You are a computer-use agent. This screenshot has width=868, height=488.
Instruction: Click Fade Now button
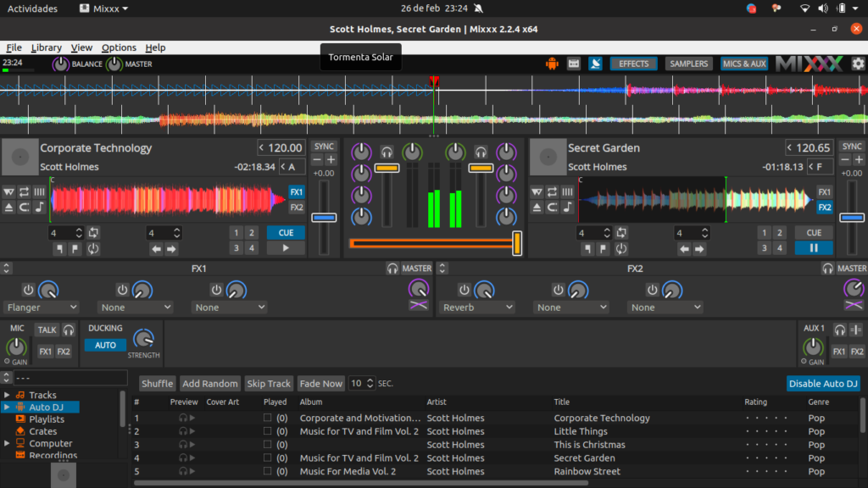(321, 384)
